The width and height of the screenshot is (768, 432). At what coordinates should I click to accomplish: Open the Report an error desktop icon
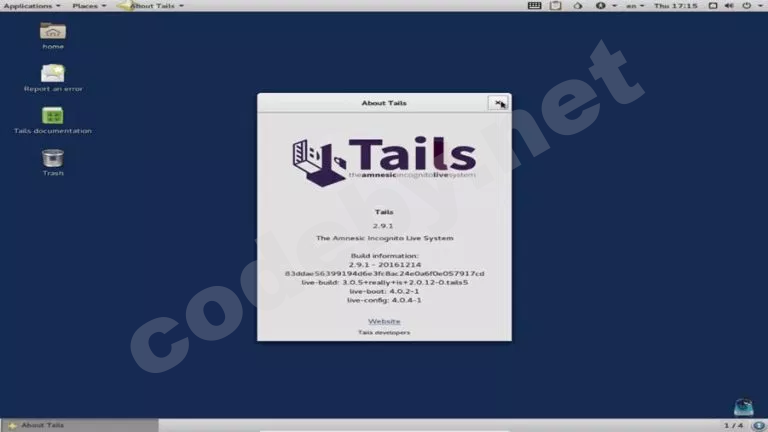coord(53,78)
